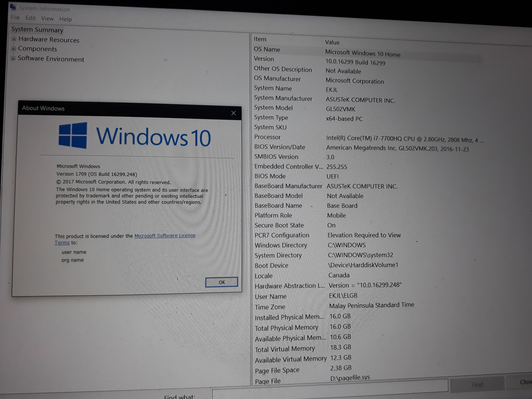The image size is (532, 399).
Task: Click Available Virtual Memory value 12.3 GB
Action: (341, 358)
